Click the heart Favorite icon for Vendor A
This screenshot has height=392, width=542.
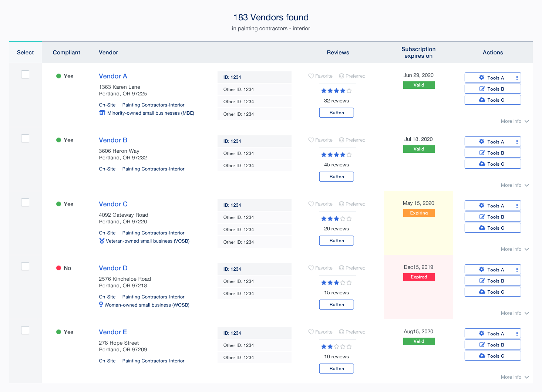[311, 76]
